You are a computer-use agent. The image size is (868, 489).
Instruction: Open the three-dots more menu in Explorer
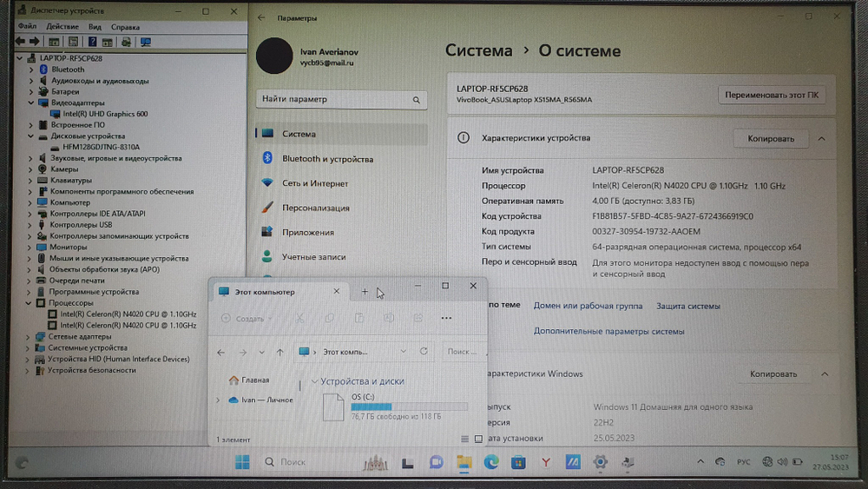(x=446, y=318)
